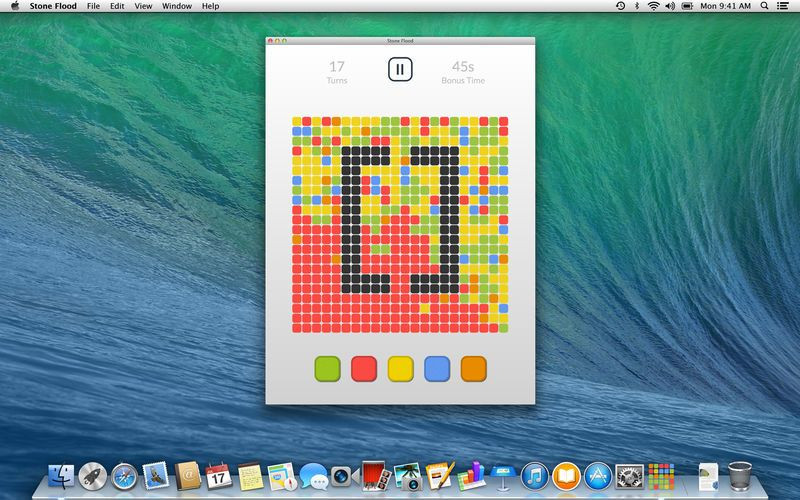Image resolution: width=800 pixels, height=500 pixels.
Task: Flood the board with green color
Action: click(x=328, y=369)
